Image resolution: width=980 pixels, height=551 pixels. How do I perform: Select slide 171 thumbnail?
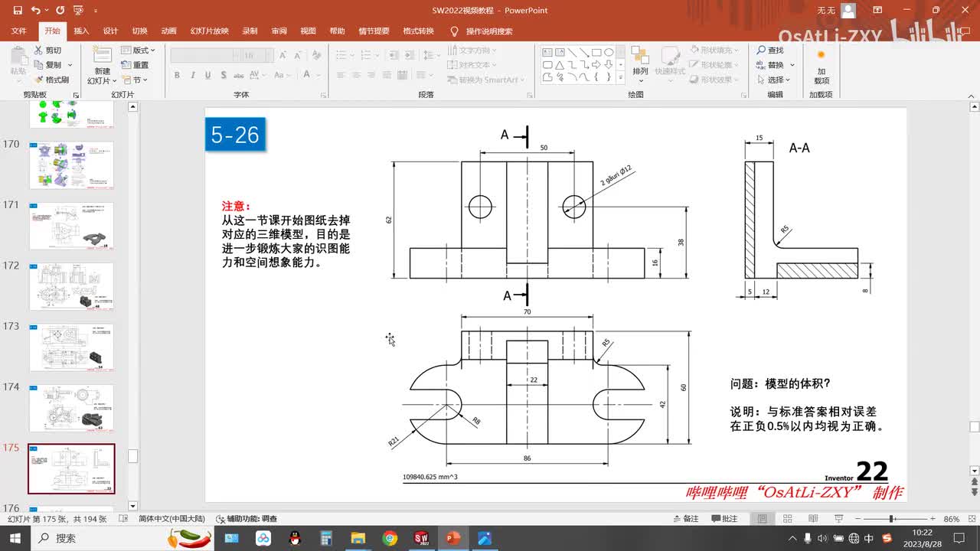[71, 226]
